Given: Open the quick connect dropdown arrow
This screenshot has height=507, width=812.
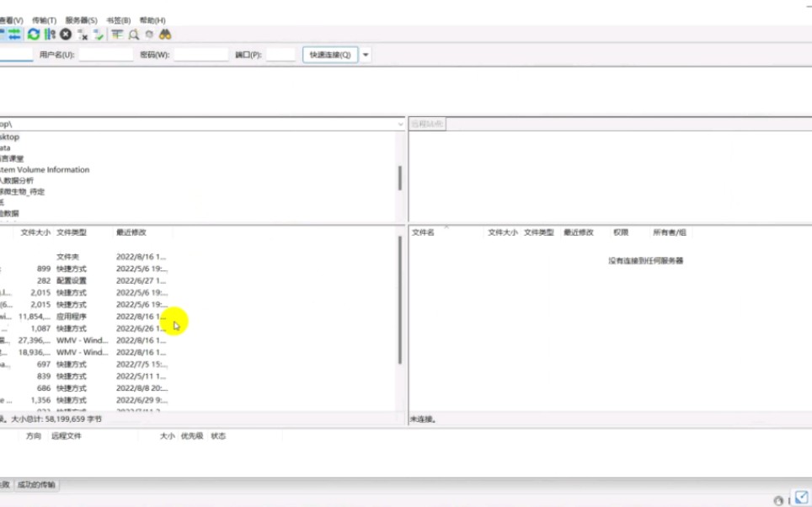Looking at the screenshot, I should pyautogui.click(x=366, y=54).
